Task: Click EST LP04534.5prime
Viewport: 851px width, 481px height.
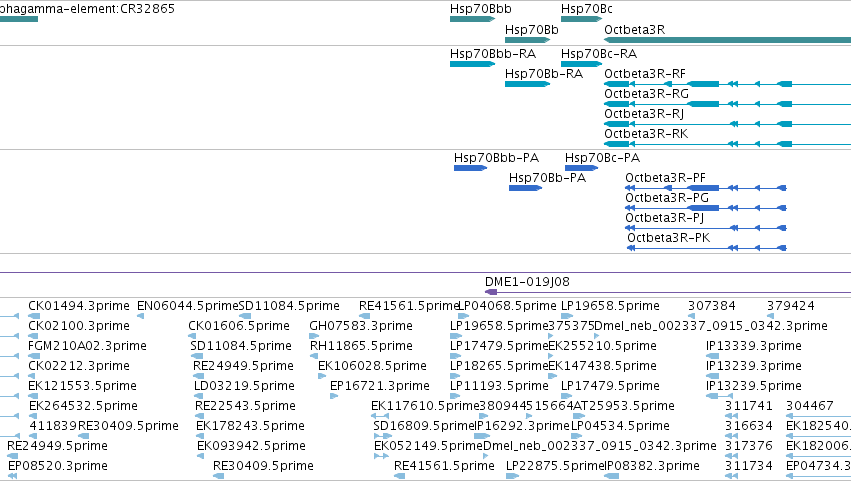Action: (620, 426)
